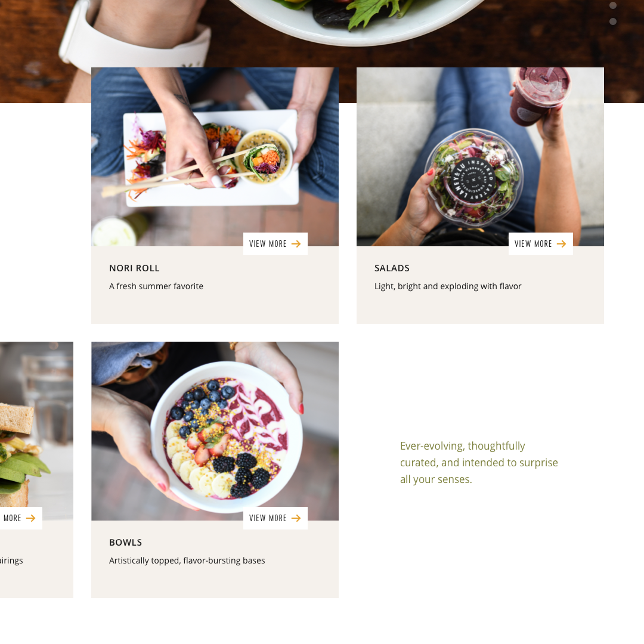Click the orange arrow on Salads card
The width and height of the screenshot is (644, 644).
[x=561, y=244]
